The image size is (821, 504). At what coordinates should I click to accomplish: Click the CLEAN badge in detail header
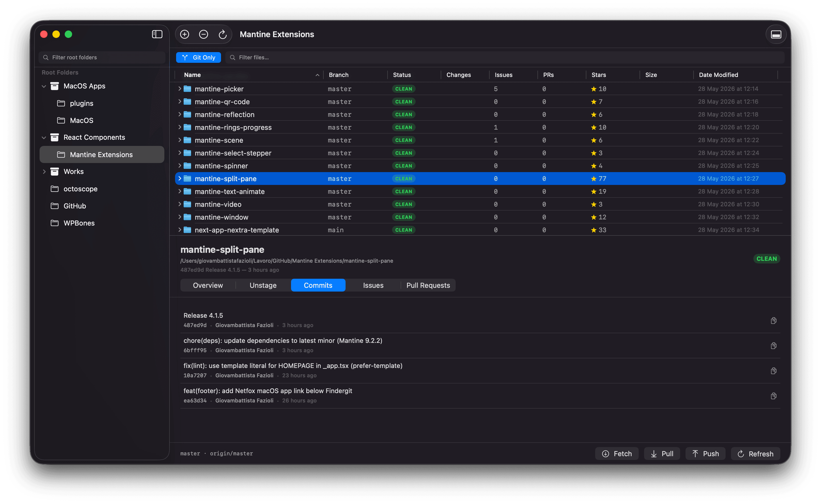tap(766, 259)
